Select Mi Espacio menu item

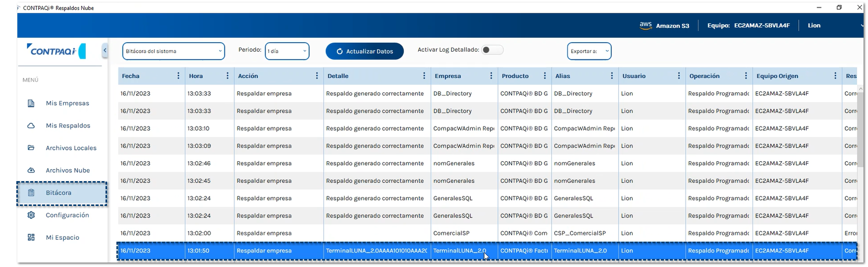coord(62,237)
